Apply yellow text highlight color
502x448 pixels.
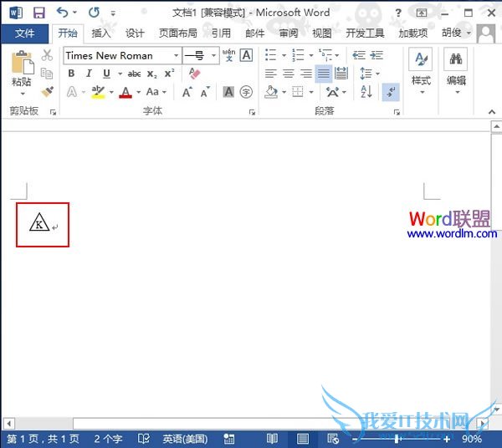tap(98, 92)
